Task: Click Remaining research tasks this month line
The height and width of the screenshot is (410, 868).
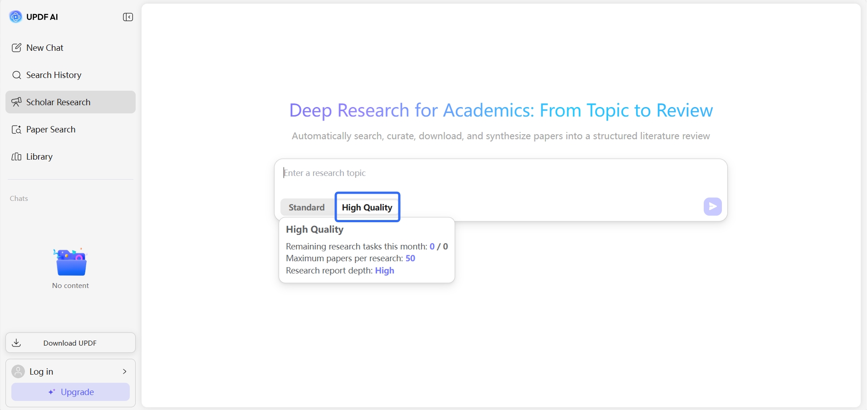Action: click(x=367, y=246)
